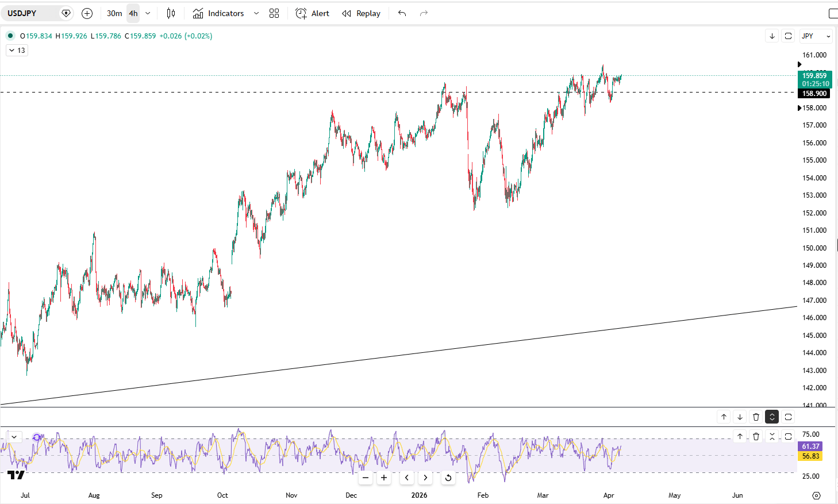Open chart settings gear at bottom right
The height and width of the screenshot is (504, 838).
pos(816,495)
